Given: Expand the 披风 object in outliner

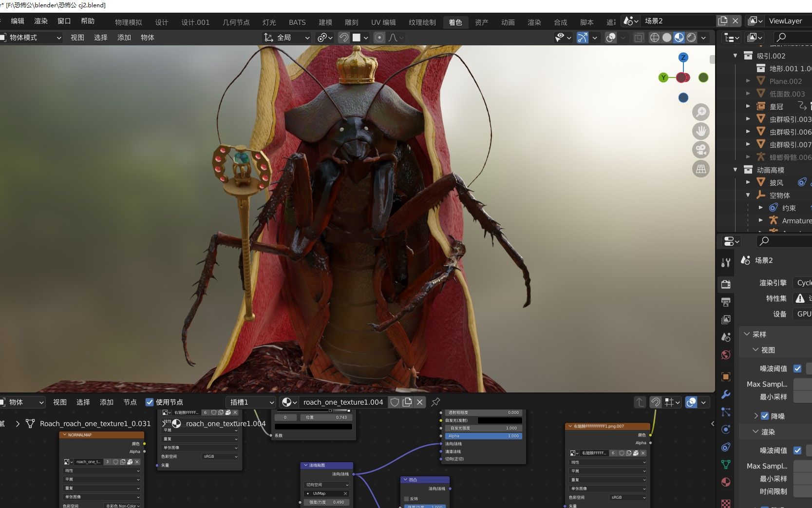Looking at the screenshot, I should pos(748,182).
